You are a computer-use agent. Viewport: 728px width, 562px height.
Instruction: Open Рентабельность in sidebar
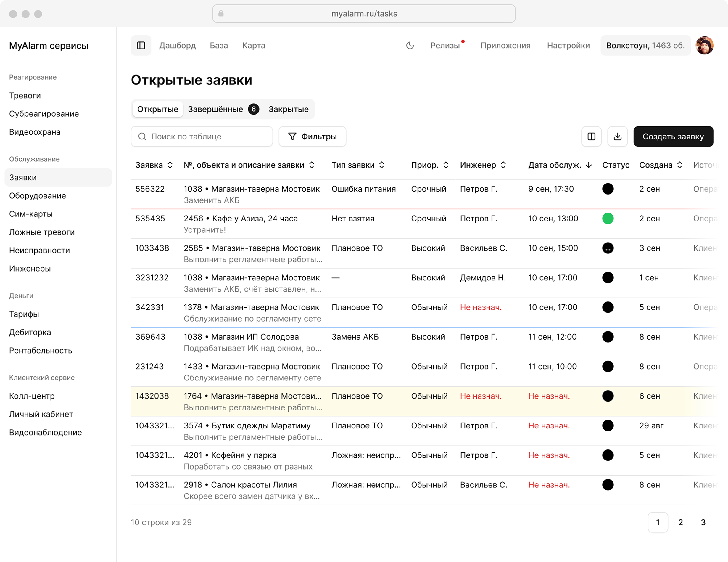[41, 351]
